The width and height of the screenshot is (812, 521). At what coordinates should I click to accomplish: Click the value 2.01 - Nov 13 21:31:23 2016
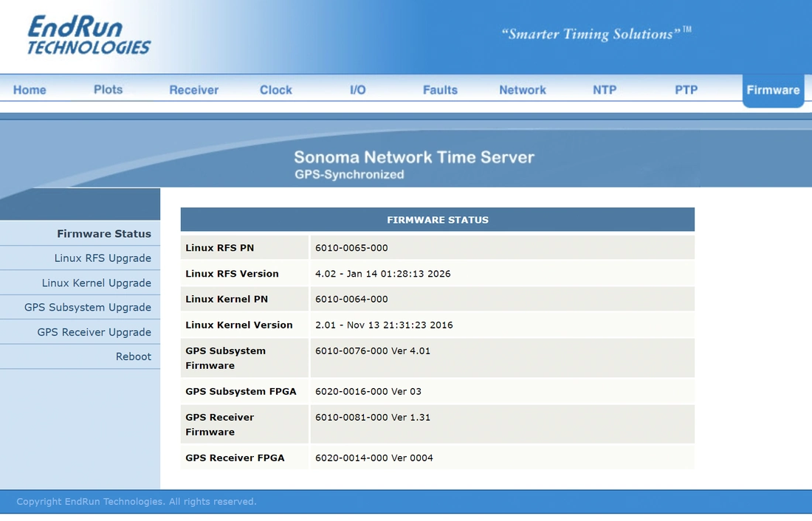click(384, 325)
